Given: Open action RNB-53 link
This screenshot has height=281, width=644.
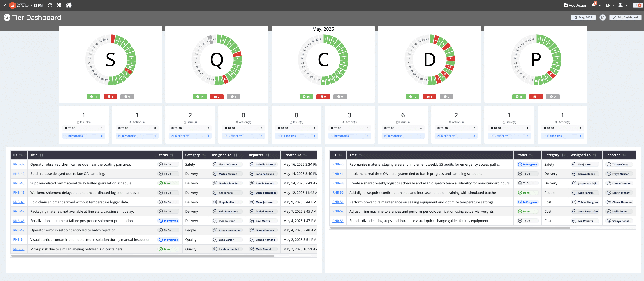Looking at the screenshot, I should 338,221.
